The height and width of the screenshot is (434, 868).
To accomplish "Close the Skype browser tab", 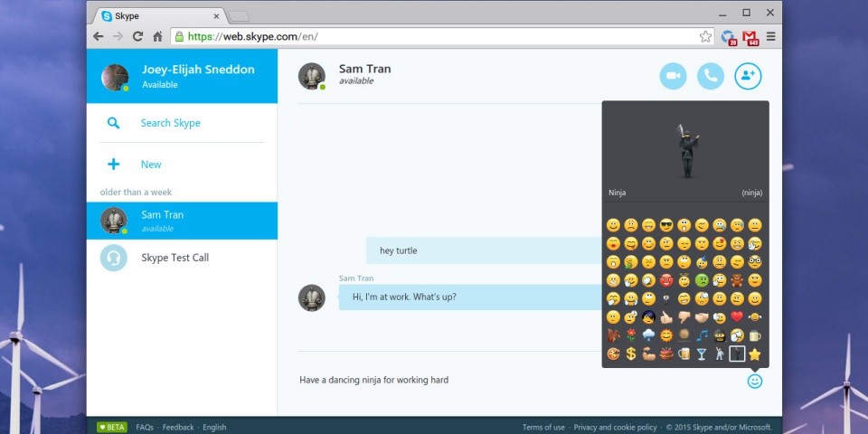I will pyautogui.click(x=216, y=16).
